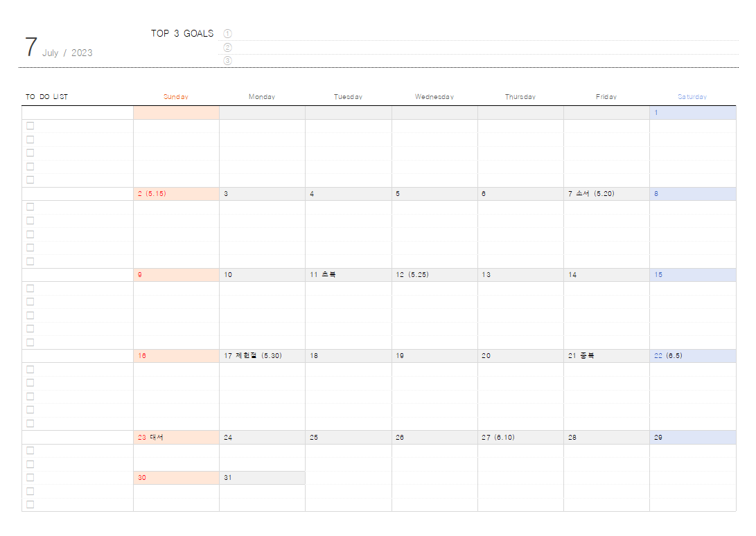Select the date cell 2 (5.15)
The width and height of the screenshot is (756, 536).
[x=177, y=194]
